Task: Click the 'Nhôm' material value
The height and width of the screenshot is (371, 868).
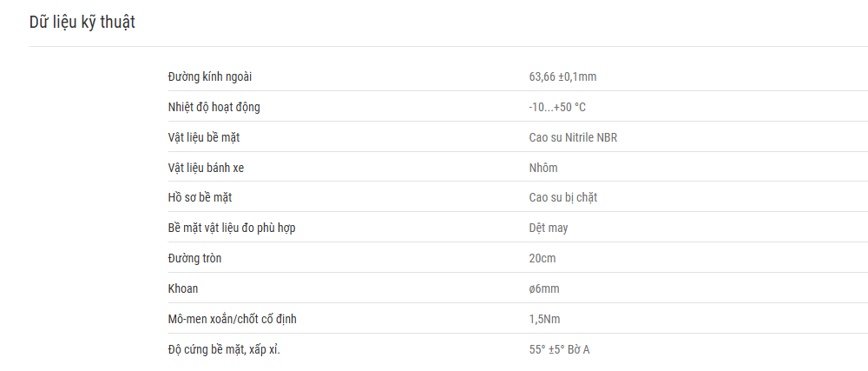Action: click(543, 168)
